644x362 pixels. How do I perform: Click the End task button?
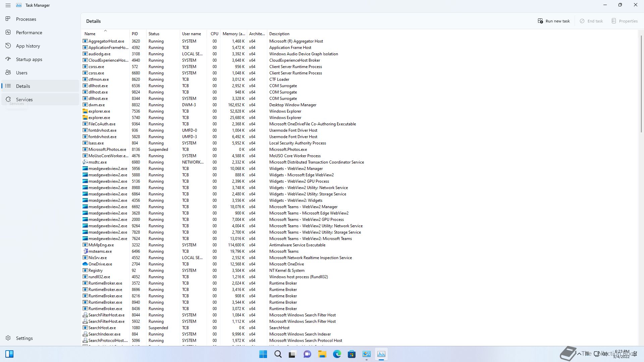point(591,21)
